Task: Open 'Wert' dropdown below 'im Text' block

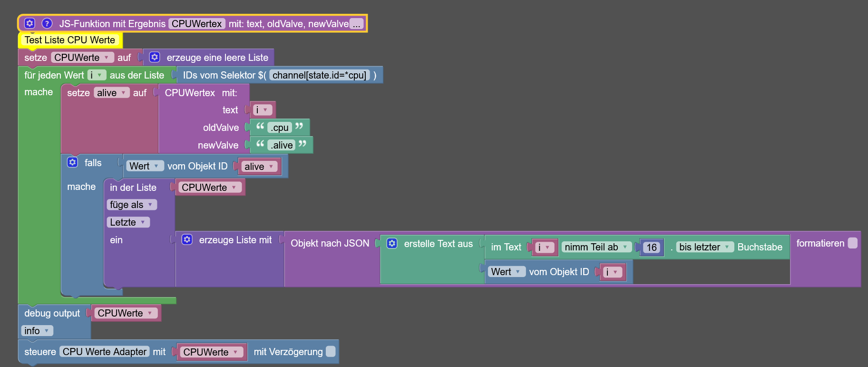Action: pos(507,272)
